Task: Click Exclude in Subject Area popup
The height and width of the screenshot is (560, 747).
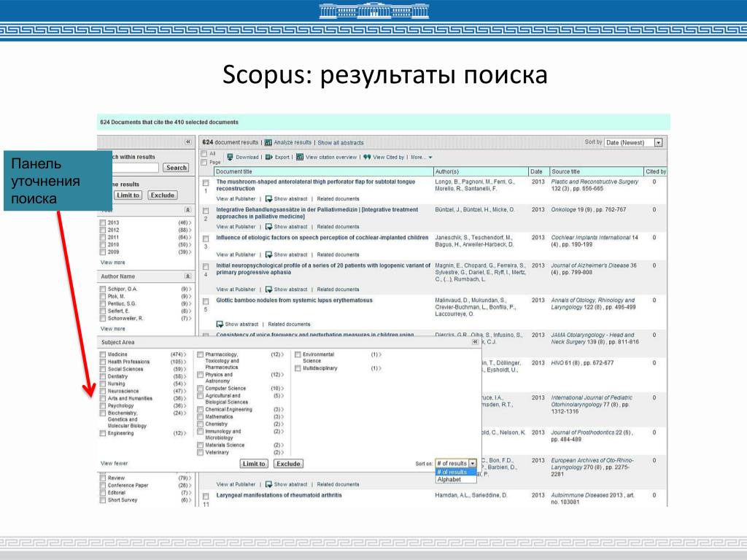Action: (x=288, y=463)
